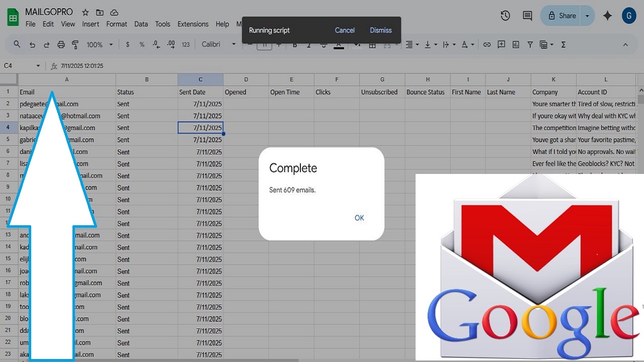Click the text color icon
The image size is (644, 362).
[x=339, y=45]
